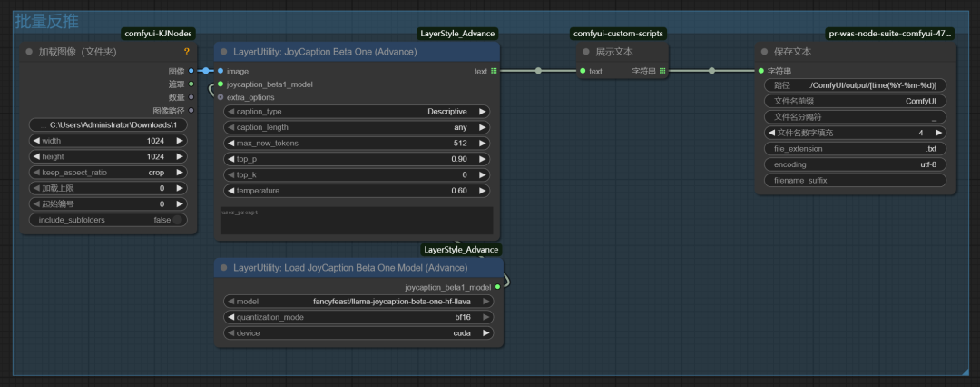Viewport: 980px width, 387px height.
Task: Click the resize corner of 批量反推 group
Action: pos(965,372)
